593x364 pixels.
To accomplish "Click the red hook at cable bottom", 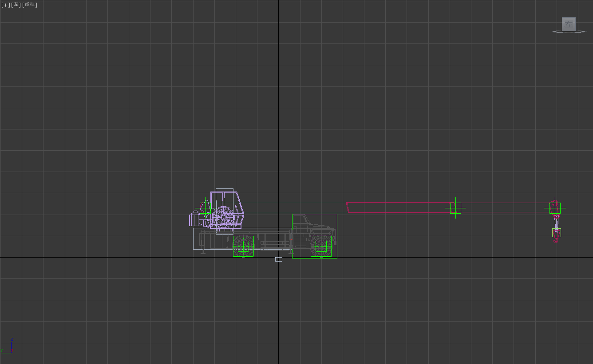I will tap(556, 240).
